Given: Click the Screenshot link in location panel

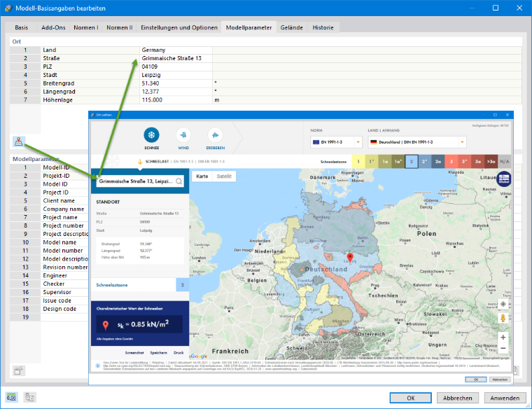Looking at the screenshot, I should 134,353.
